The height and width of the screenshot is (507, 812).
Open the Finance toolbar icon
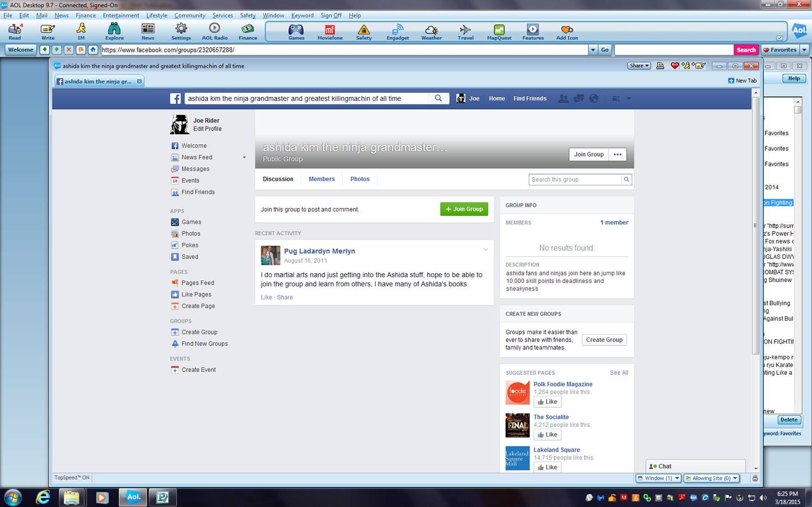(x=248, y=32)
